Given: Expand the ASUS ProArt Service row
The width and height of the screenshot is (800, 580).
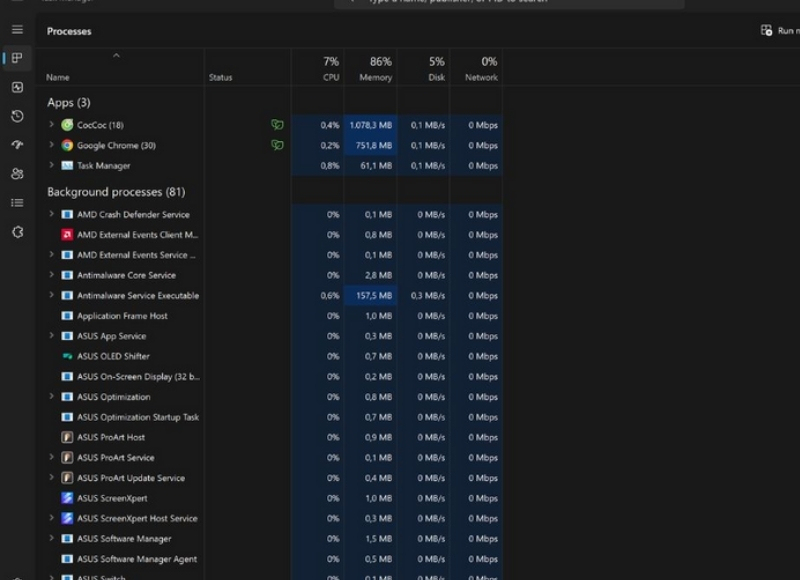Looking at the screenshot, I should tap(51, 457).
